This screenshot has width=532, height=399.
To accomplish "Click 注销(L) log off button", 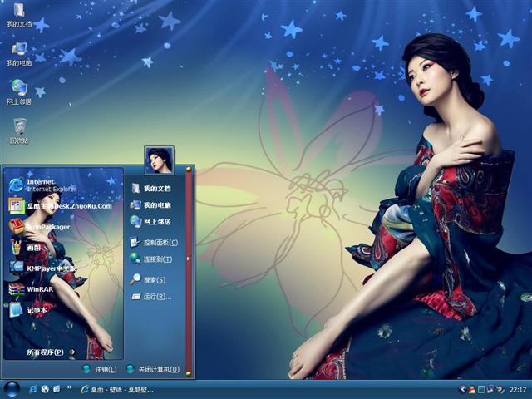I will pos(100,369).
